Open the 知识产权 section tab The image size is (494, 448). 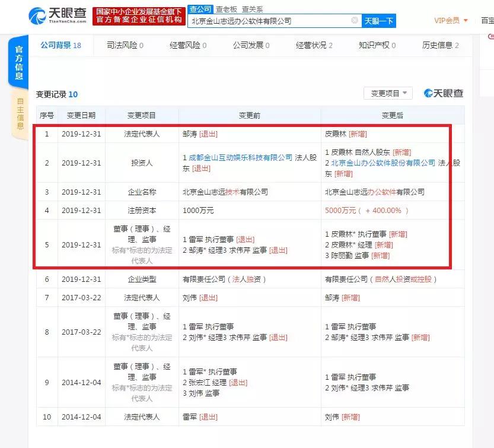[375, 44]
